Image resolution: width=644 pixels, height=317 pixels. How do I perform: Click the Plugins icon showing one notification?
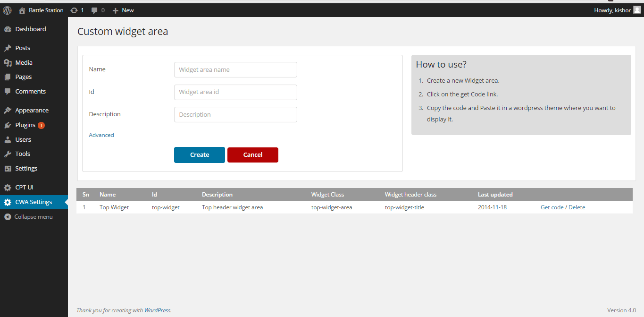pyautogui.click(x=8, y=124)
